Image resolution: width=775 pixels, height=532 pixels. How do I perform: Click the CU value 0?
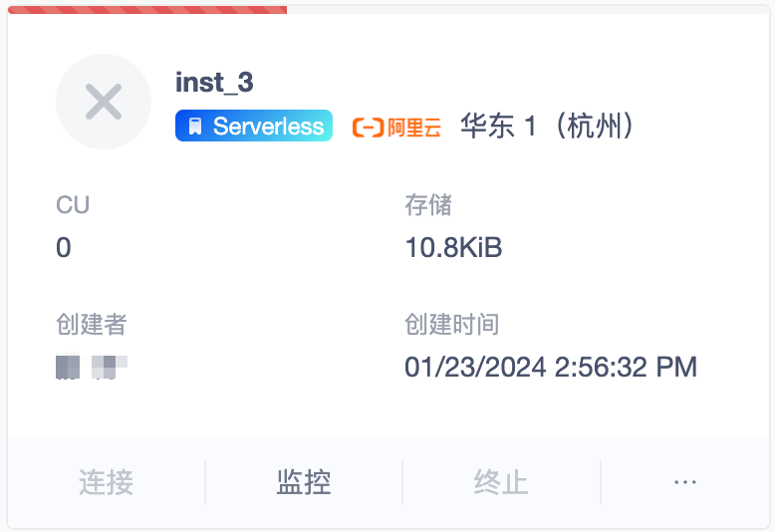tap(64, 247)
